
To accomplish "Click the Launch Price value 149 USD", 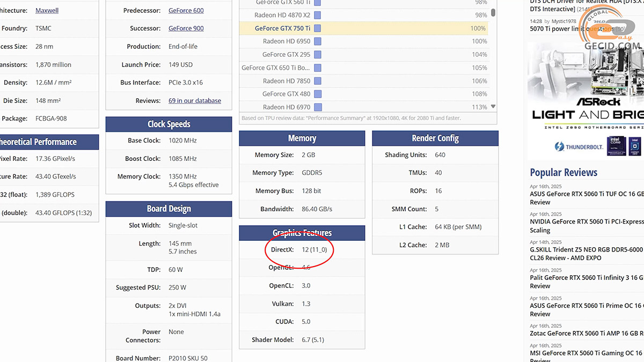I will pyautogui.click(x=180, y=64).
